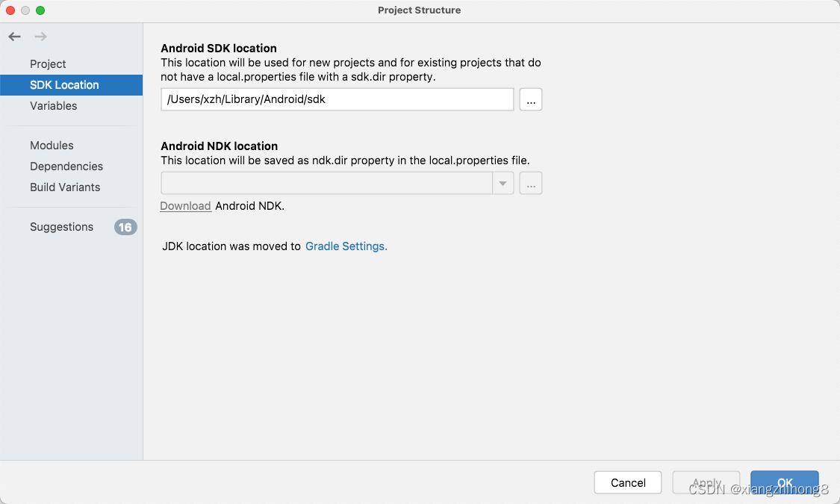Image resolution: width=840 pixels, height=504 pixels.
Task: Close the Project Structure window
Action: 10,10
